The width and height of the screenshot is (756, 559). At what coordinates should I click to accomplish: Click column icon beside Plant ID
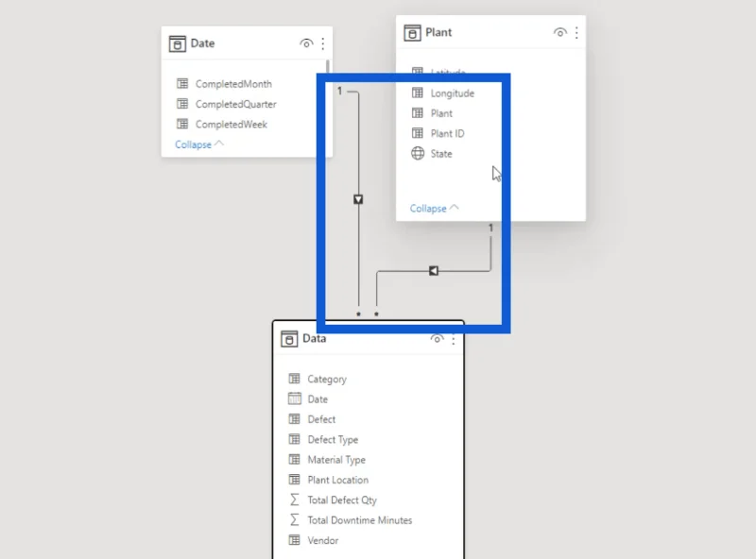[x=418, y=132]
